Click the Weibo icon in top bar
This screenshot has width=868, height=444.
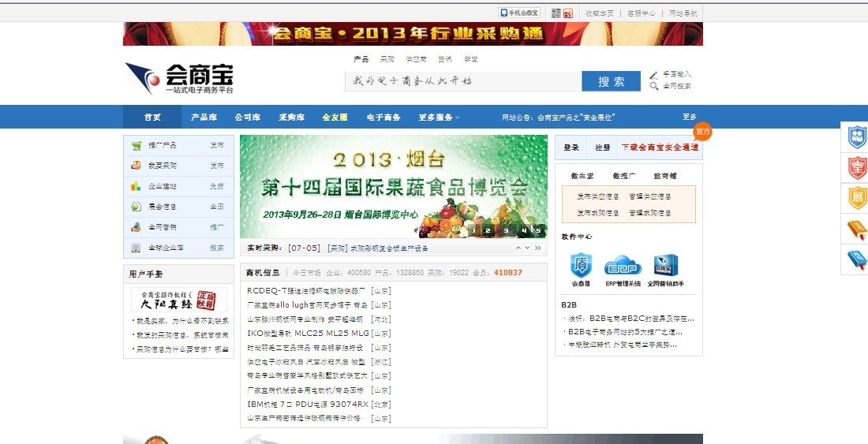coord(568,13)
